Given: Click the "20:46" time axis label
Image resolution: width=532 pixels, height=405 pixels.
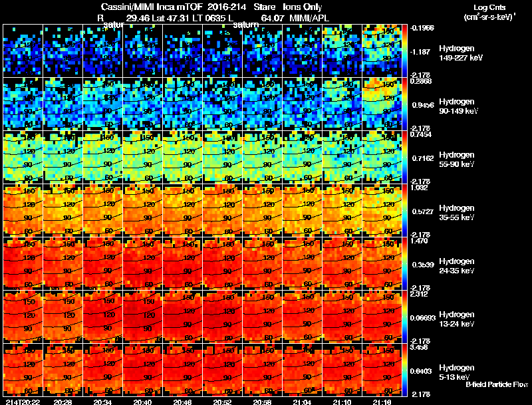Looking at the screenshot, I should click(x=182, y=402).
